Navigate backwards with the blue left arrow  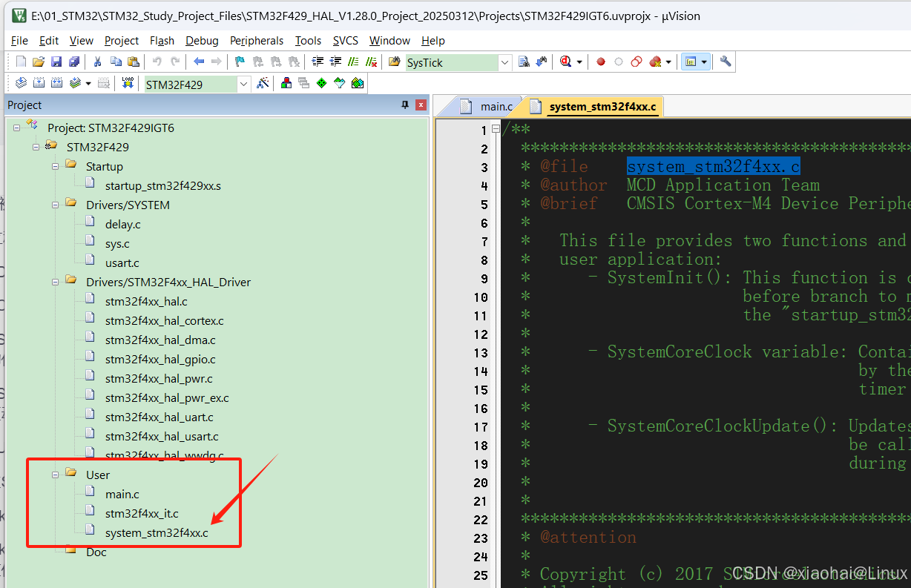(199, 62)
